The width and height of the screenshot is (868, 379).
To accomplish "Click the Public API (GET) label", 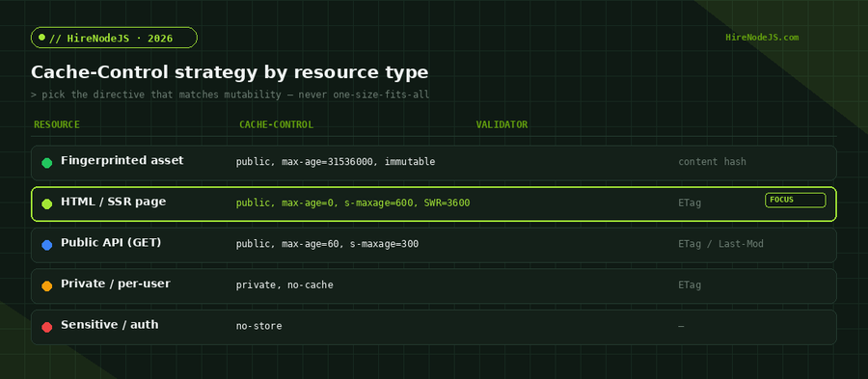I will pyautogui.click(x=111, y=242).
